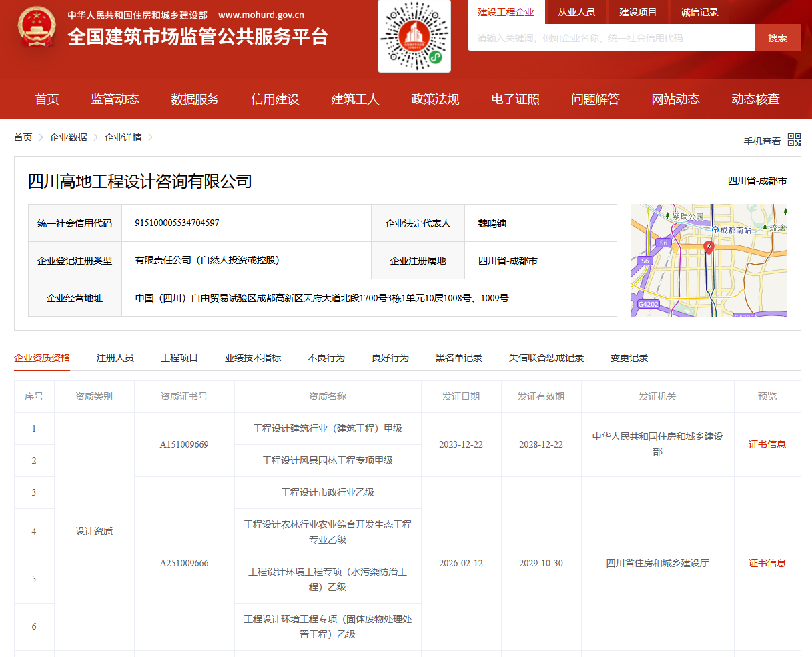Select the 诚信记录 search tab

pos(699,12)
